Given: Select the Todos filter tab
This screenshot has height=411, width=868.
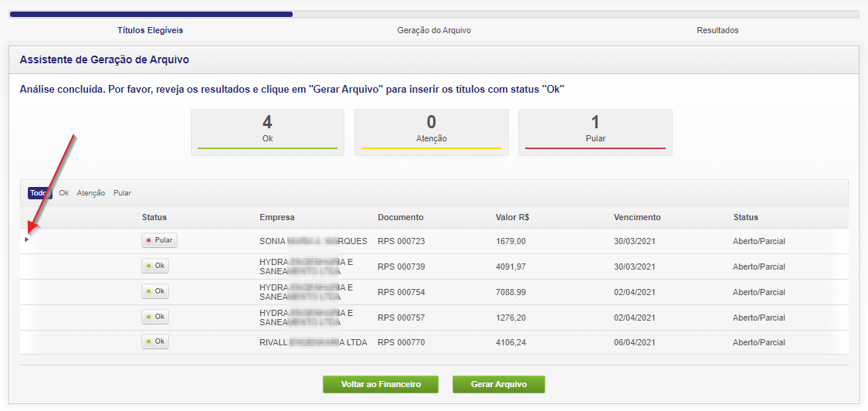Looking at the screenshot, I should coord(39,193).
